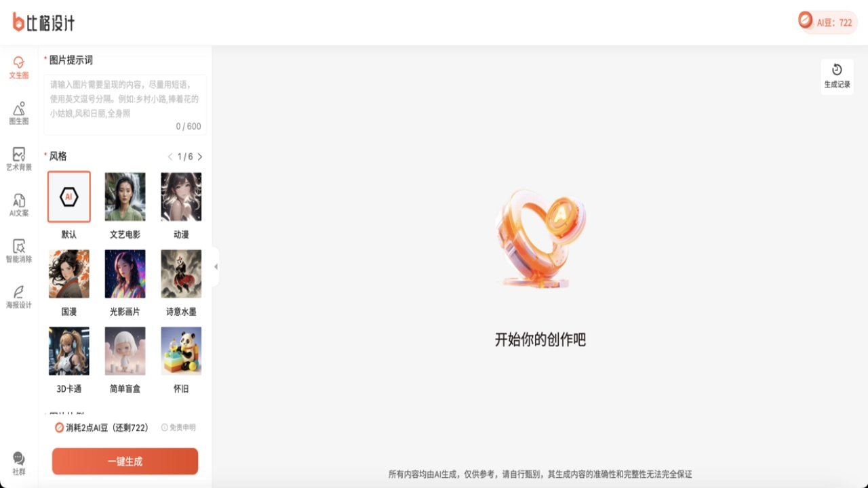
Task: Open the 社群 community icon
Action: [18, 462]
